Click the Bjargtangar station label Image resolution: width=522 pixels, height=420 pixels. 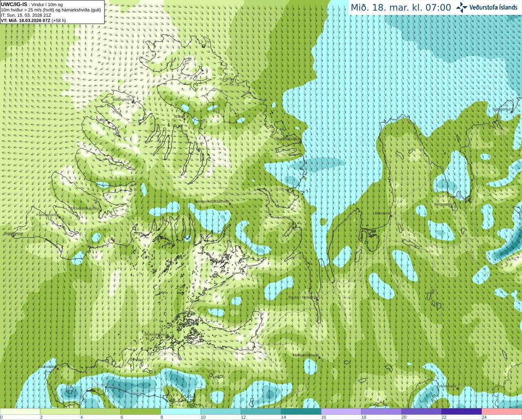(13, 233)
